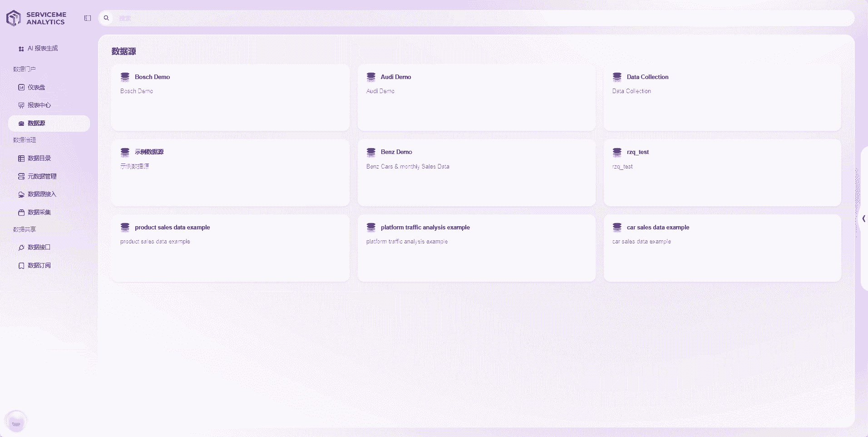
Task: Click the 数据目录 table icon
Action: (21, 159)
